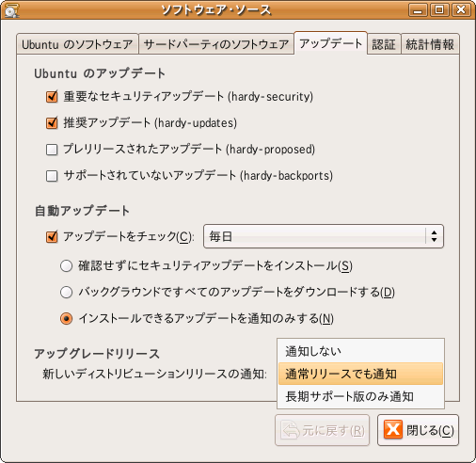The height and width of the screenshot is (463, 476).
Task: Select バックグラウンドで download all updates radio
Action: (x=67, y=293)
